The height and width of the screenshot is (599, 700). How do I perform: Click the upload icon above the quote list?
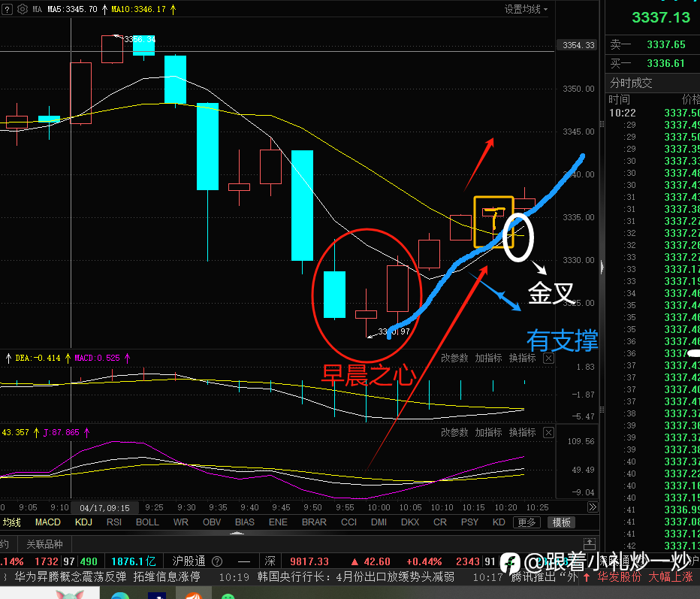(590, 543)
